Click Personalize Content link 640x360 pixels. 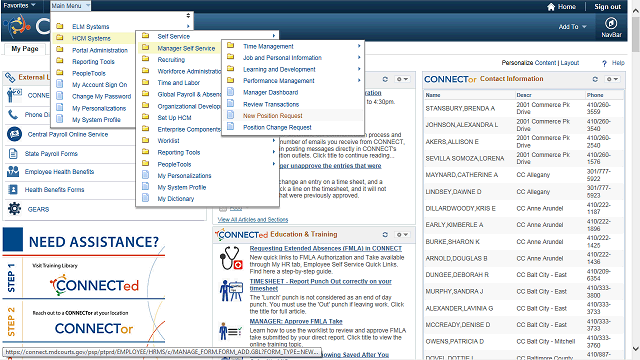(529, 63)
